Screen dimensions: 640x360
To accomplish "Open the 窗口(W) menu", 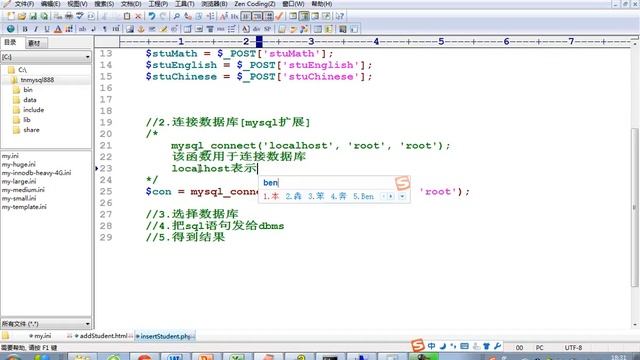I will [293, 4].
